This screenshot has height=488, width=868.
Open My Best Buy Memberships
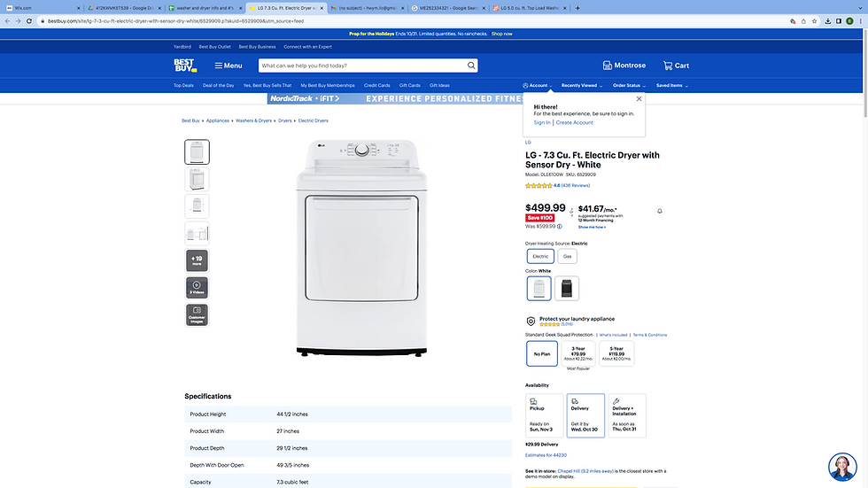click(x=328, y=85)
